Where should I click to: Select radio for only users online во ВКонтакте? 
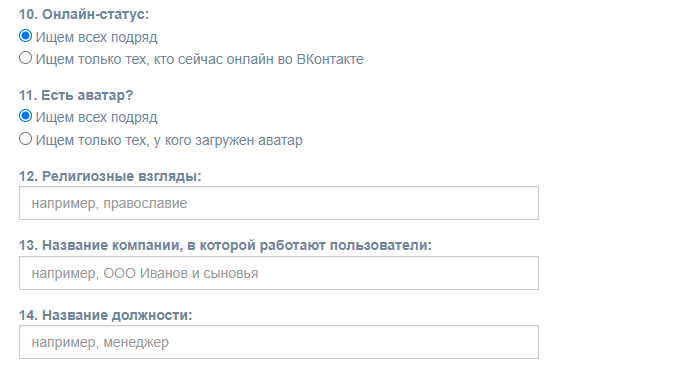[26, 58]
